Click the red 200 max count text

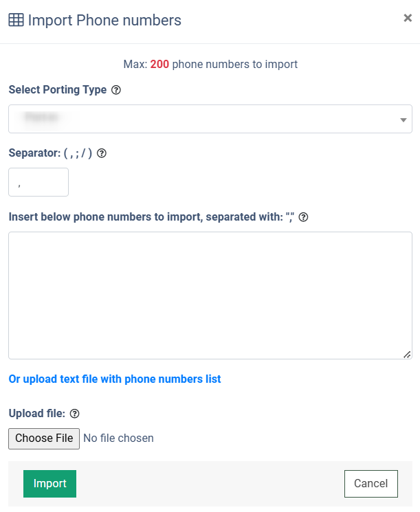(159, 65)
